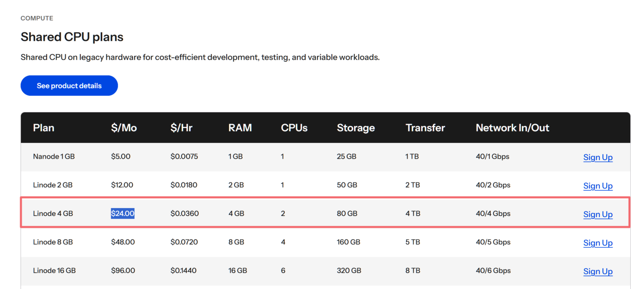Select the RAM column header
The image size is (644, 289).
coord(240,128)
